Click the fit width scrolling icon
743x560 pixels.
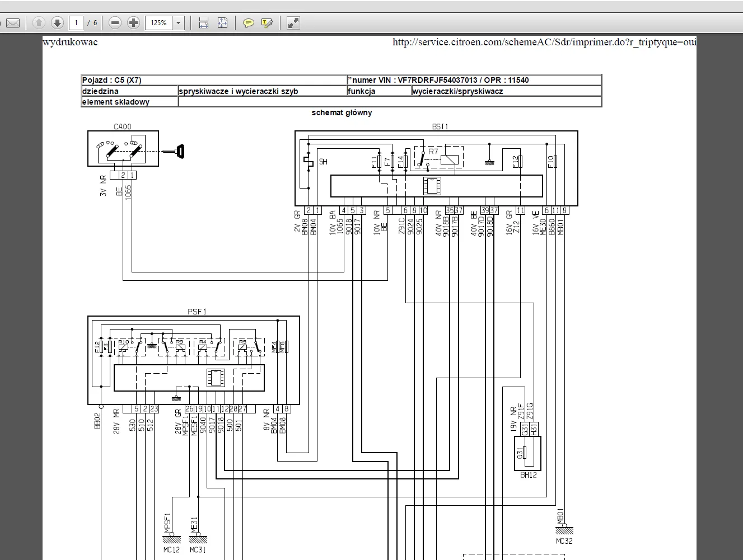point(204,23)
